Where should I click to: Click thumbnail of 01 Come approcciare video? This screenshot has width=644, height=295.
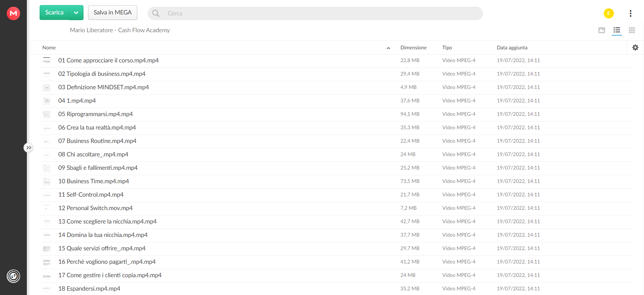coord(47,60)
